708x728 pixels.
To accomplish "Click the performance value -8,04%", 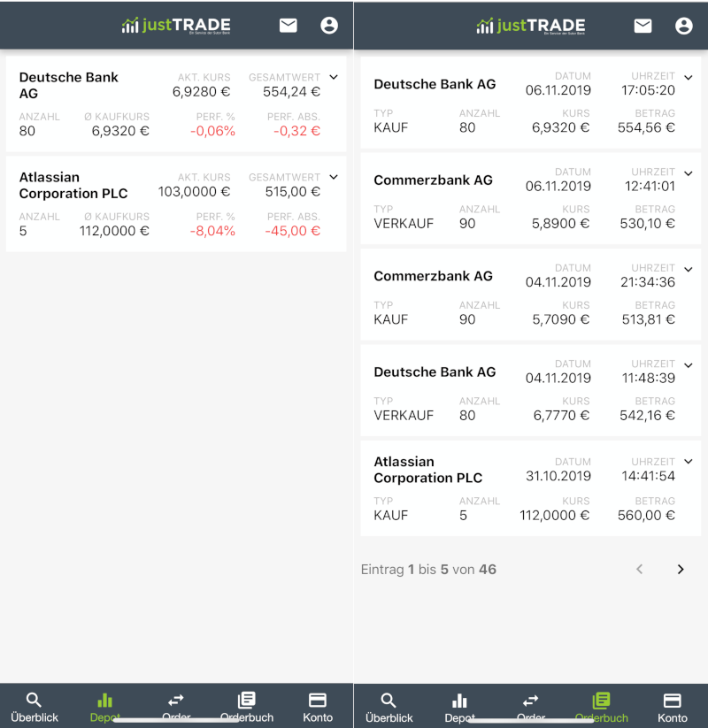I will click(x=212, y=231).
